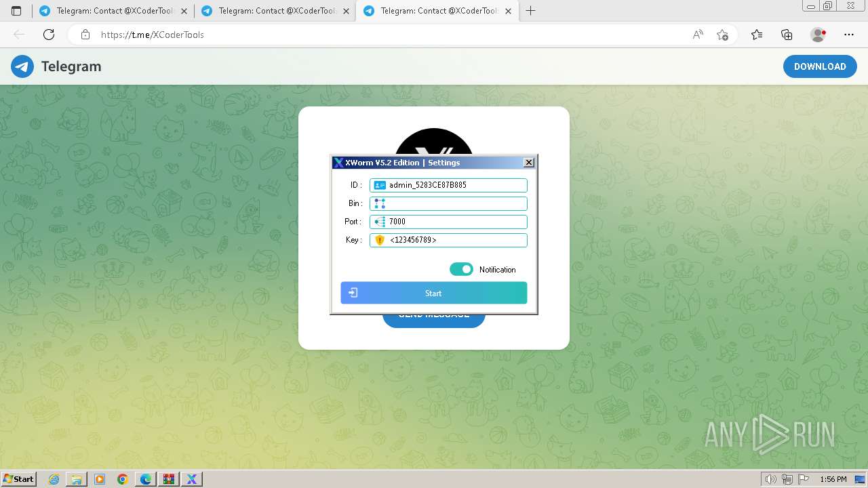Click the Port field showing 7000

pos(448,222)
